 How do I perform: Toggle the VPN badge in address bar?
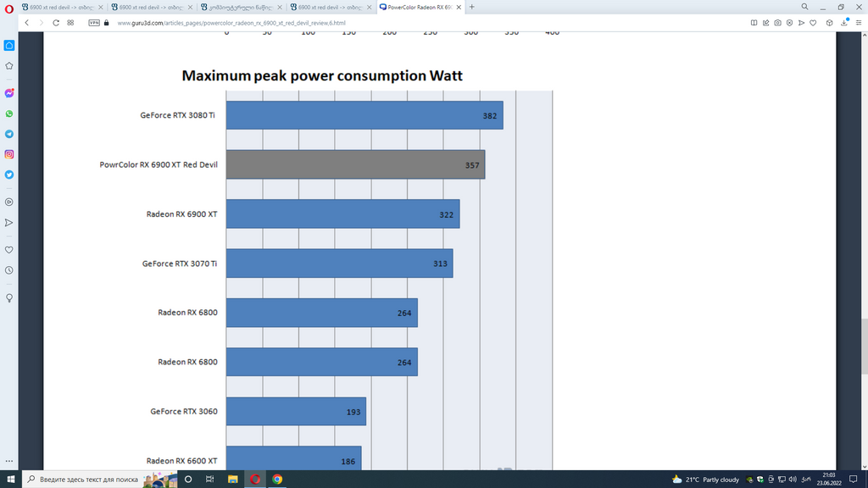click(x=94, y=23)
